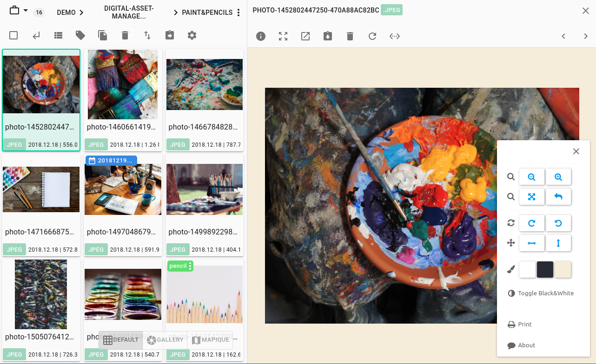This screenshot has height=364, width=596.
Task: Switch to list view icon
Action: (x=58, y=35)
